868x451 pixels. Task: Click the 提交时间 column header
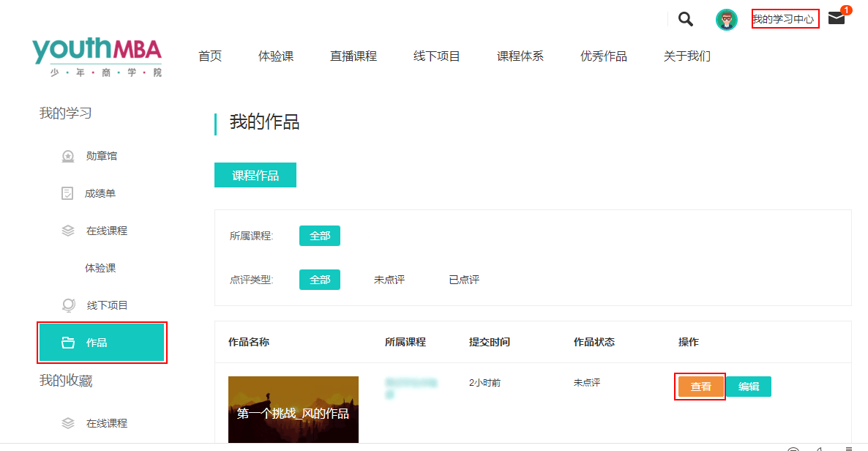(x=490, y=343)
